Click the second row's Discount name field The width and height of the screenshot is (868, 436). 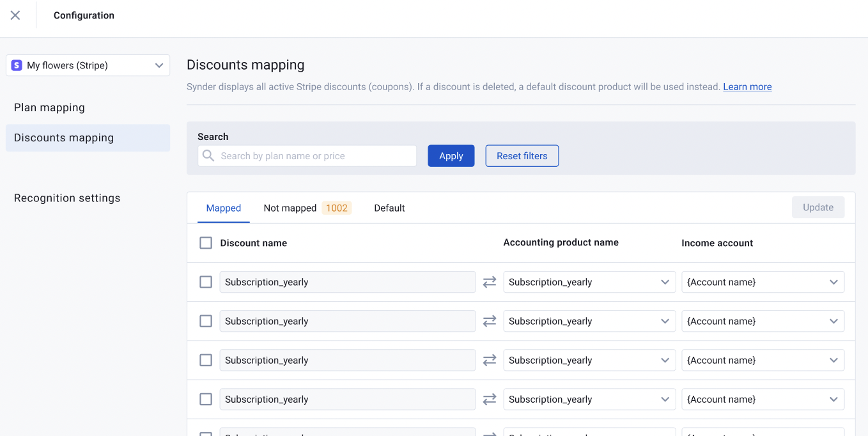348,321
